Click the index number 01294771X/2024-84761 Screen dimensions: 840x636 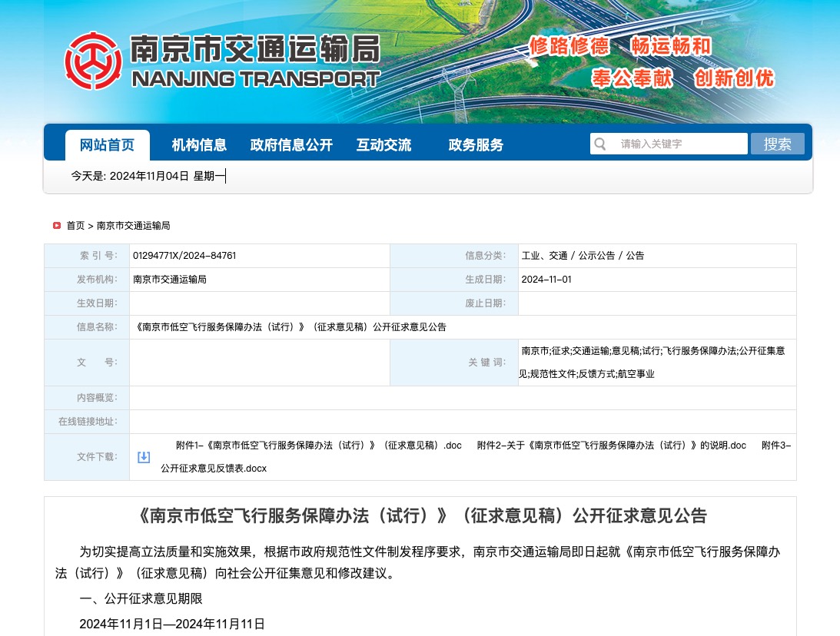point(184,256)
